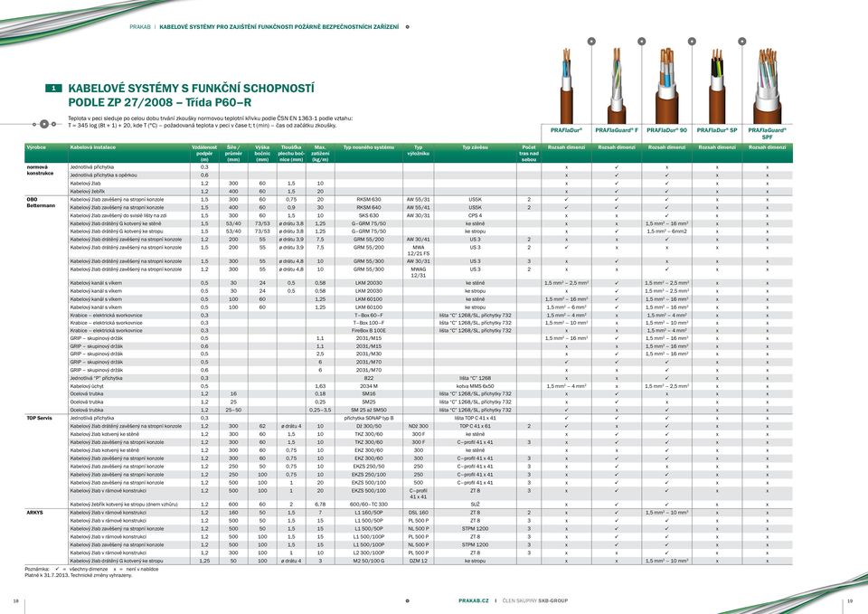Click the 'DJ 300/50' system type cell
The width and height of the screenshot is (868, 614).
pyautogui.click(x=369, y=426)
